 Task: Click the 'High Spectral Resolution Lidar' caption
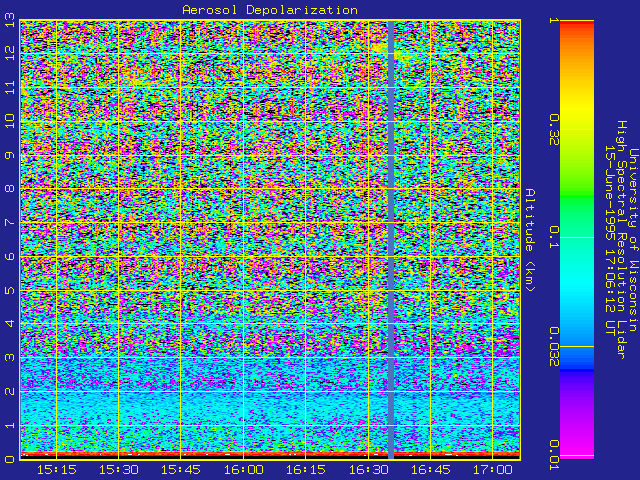621,240
